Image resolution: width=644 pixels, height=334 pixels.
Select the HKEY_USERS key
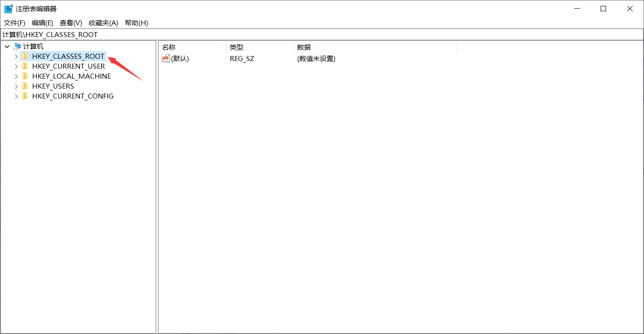[x=53, y=86]
